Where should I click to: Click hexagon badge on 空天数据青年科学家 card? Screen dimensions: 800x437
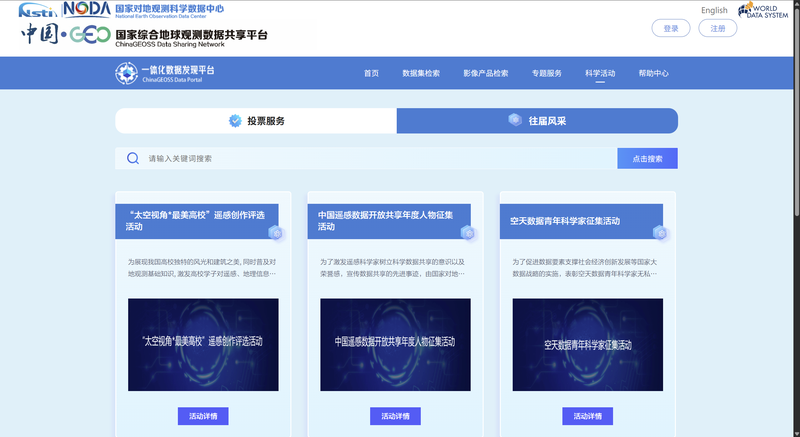pos(661,233)
